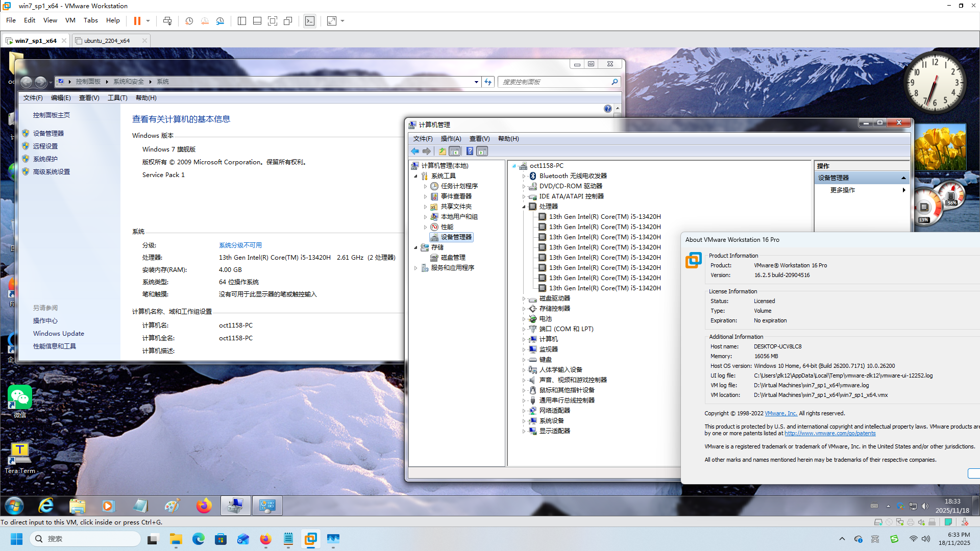This screenshot has height=551, width=980.
Task: Click Internet Explorer icon on guest taskbar
Action: [x=46, y=506]
